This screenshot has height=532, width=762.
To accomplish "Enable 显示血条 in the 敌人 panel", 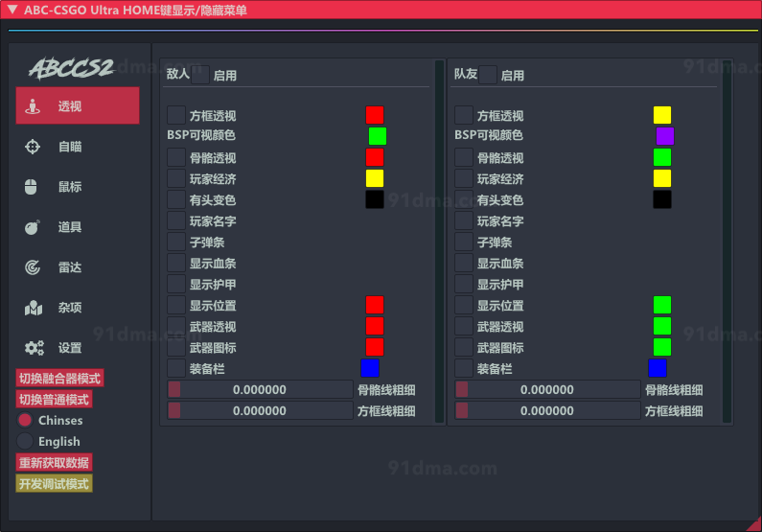I will (176, 264).
